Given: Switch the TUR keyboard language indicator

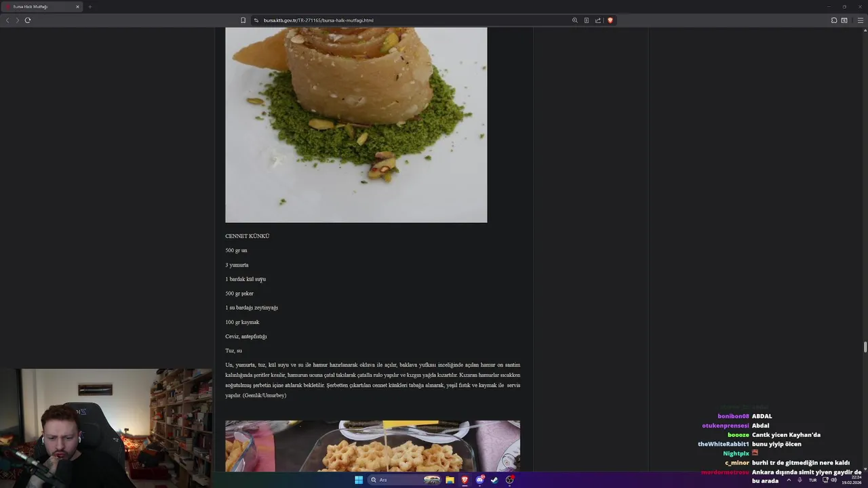Looking at the screenshot, I should tap(812, 480).
